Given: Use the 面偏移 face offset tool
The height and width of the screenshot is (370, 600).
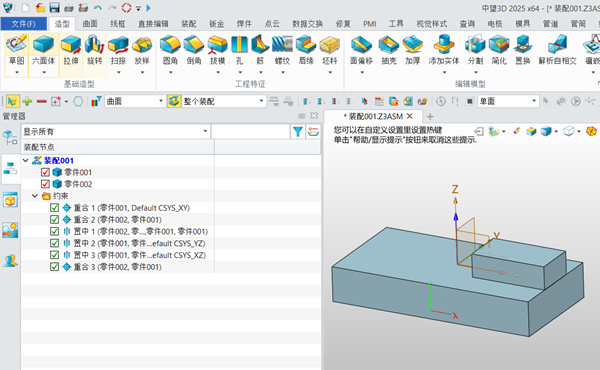Looking at the screenshot, I should (x=361, y=50).
